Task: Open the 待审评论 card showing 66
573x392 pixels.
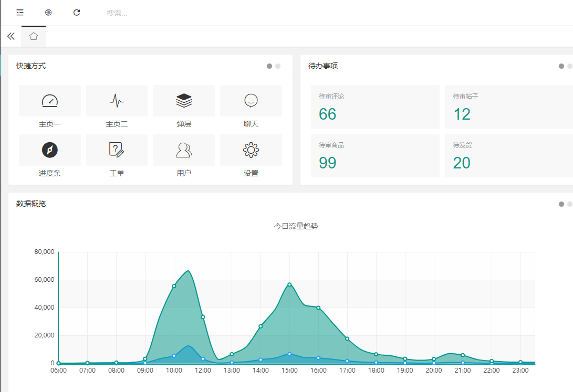Action: coord(375,107)
